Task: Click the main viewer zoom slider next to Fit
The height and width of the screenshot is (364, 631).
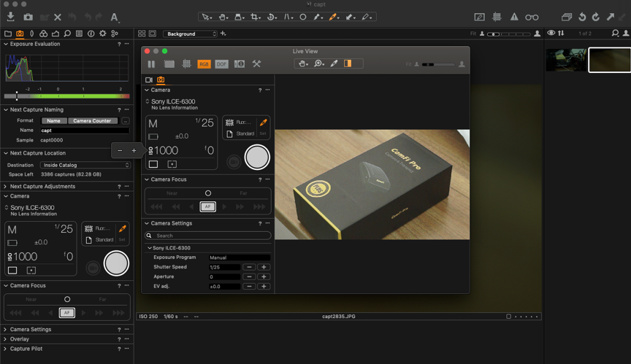Action: pos(508,34)
